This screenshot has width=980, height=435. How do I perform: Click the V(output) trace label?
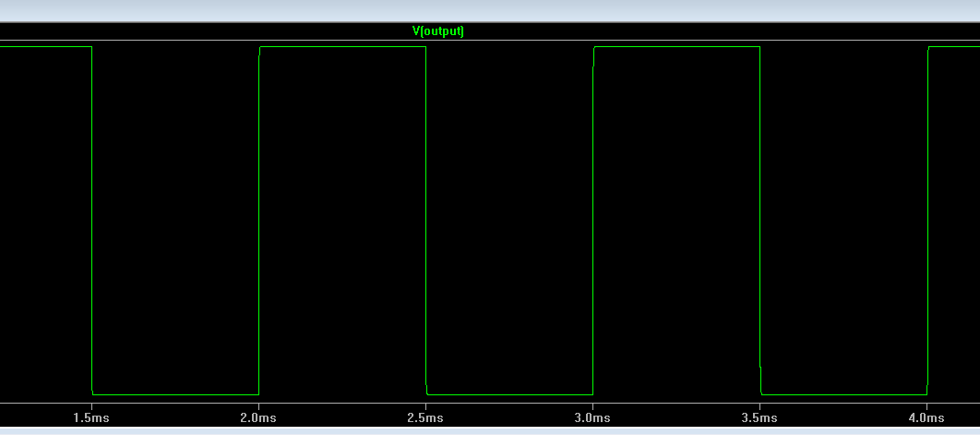(438, 31)
